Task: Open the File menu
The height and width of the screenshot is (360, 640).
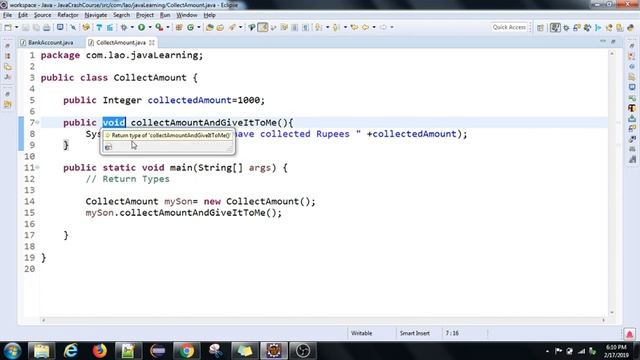Action: coord(7,15)
